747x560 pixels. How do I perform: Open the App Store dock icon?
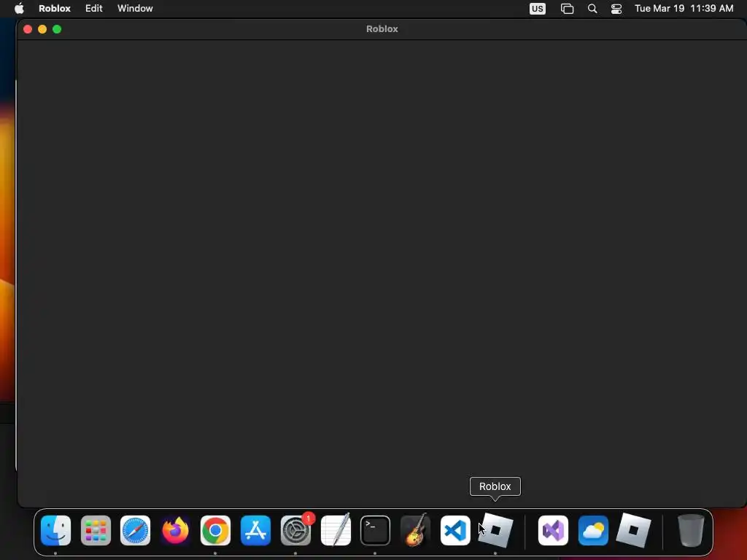pos(255,531)
